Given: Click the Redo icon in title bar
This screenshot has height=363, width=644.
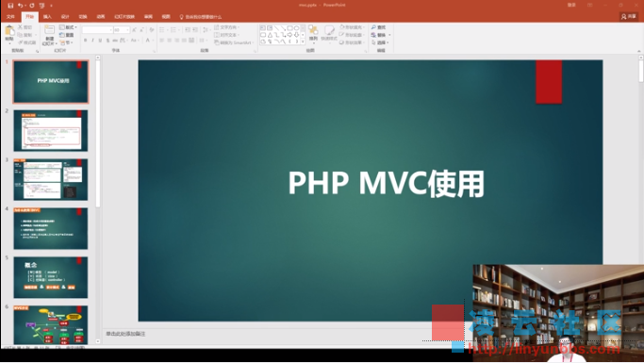Looking at the screenshot, I should (x=32, y=6).
